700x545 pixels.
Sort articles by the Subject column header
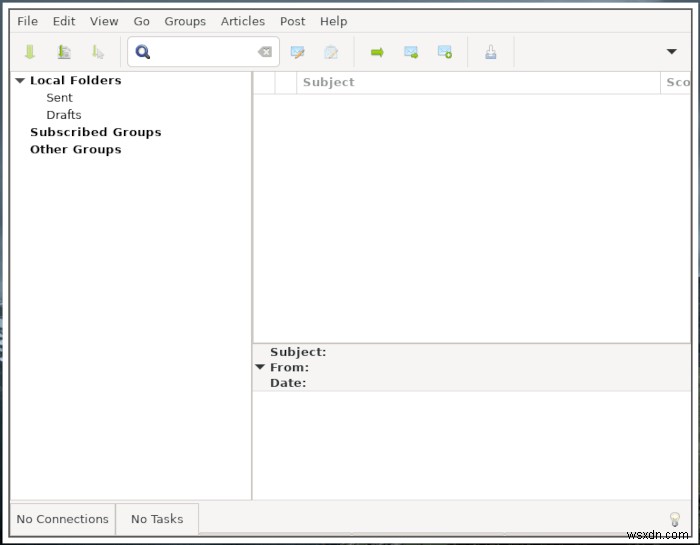point(478,83)
